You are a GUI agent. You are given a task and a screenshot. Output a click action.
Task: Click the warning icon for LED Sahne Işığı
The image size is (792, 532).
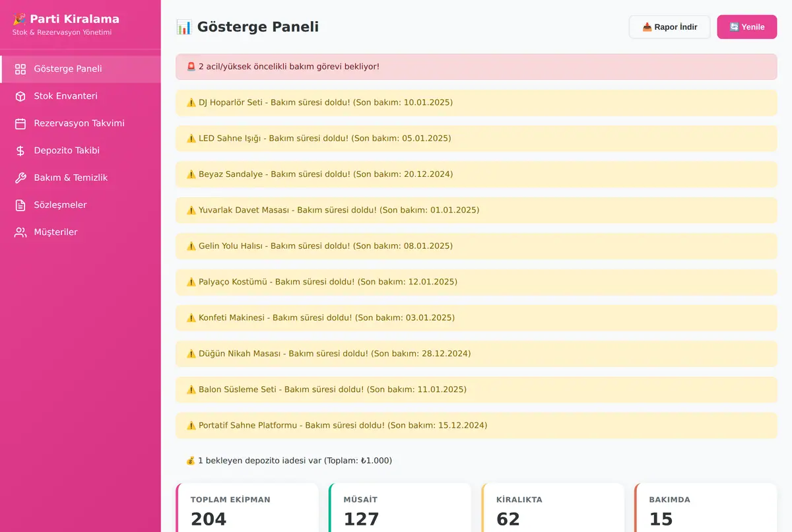point(191,139)
